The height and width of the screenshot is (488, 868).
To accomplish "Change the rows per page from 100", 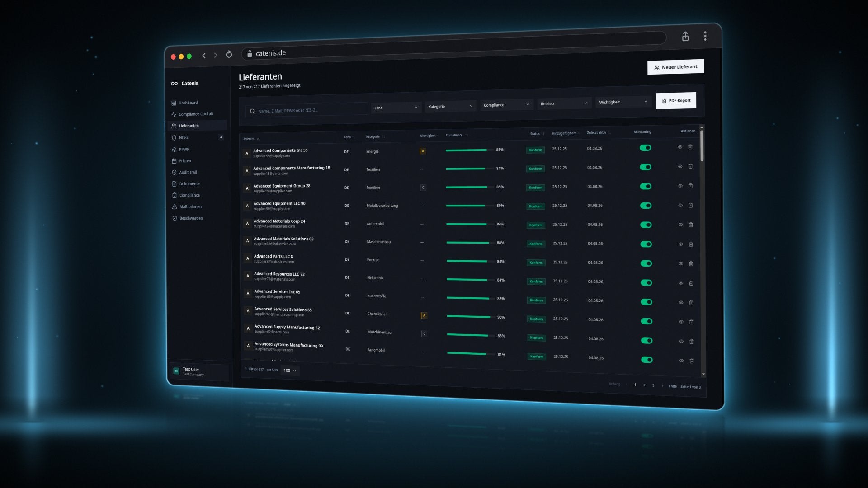I will 290,371.
